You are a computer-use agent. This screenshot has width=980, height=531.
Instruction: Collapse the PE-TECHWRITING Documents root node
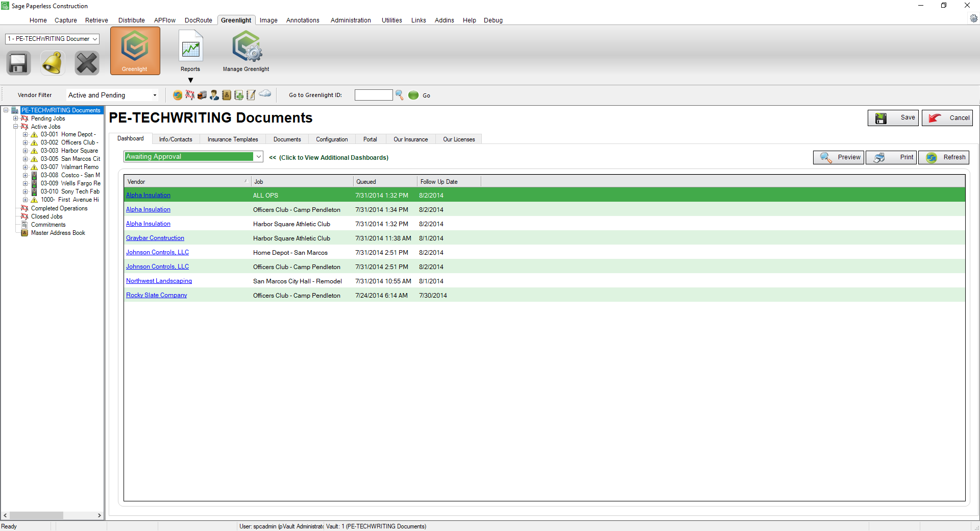[x=6, y=110]
